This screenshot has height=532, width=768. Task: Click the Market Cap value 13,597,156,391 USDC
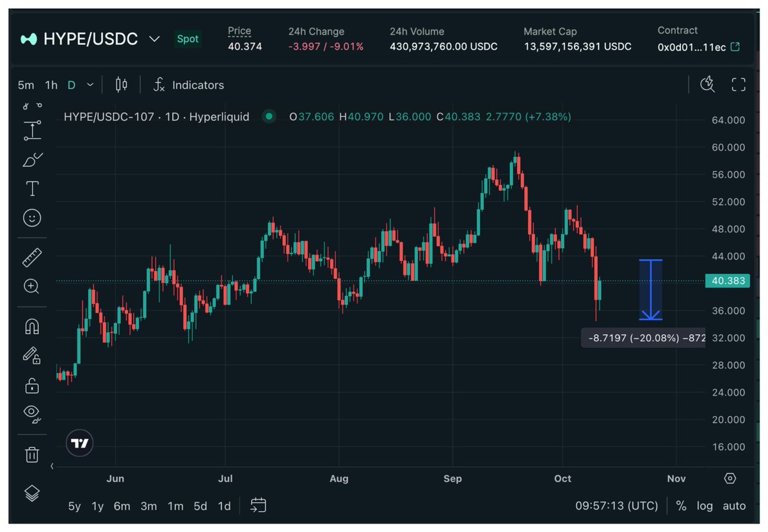(577, 47)
